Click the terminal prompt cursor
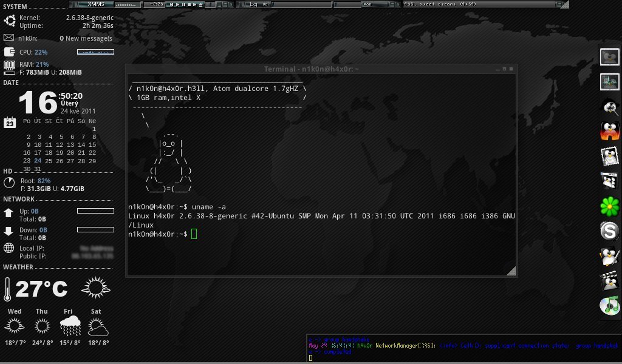Image resolution: width=622 pixels, height=364 pixels. 194,234
